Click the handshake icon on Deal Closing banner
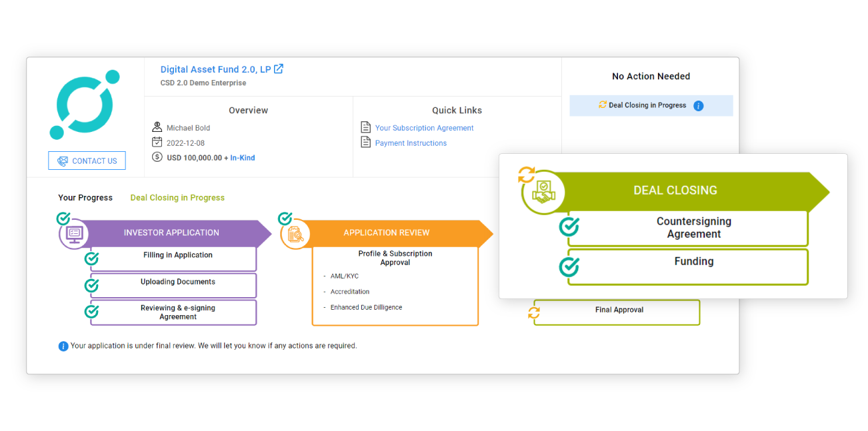 coord(543,193)
